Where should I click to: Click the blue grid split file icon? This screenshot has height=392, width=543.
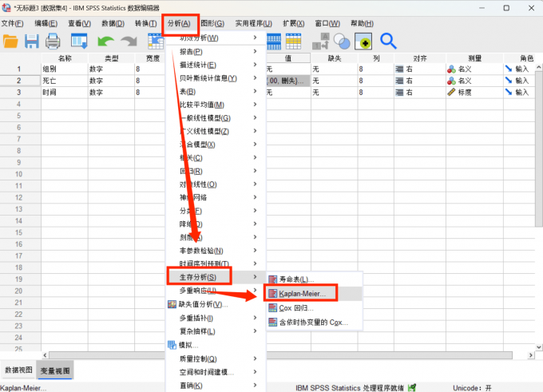(x=274, y=42)
